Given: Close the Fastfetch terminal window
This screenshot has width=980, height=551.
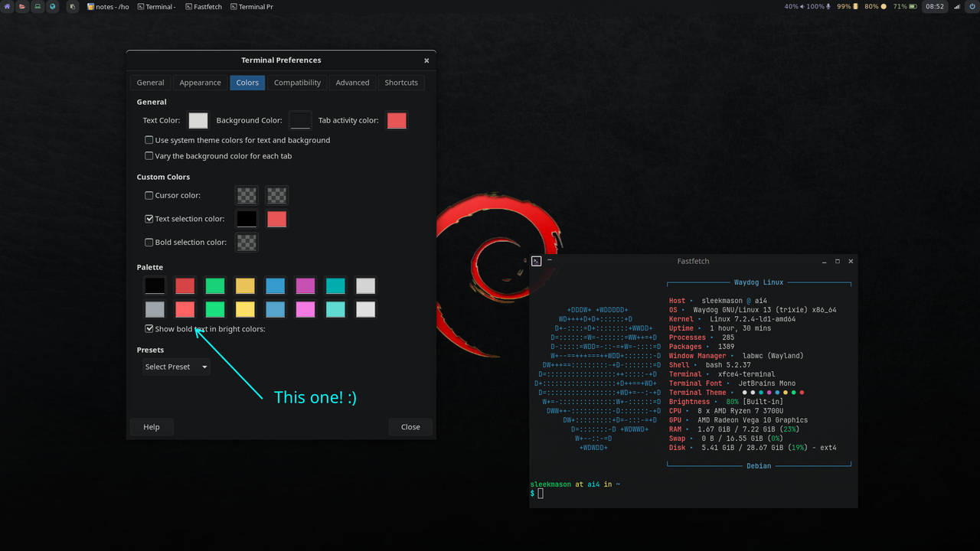Looking at the screenshot, I should (851, 261).
